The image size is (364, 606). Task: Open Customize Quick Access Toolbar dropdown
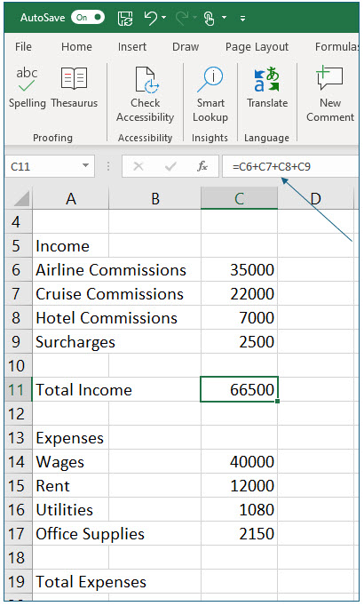coord(242,18)
